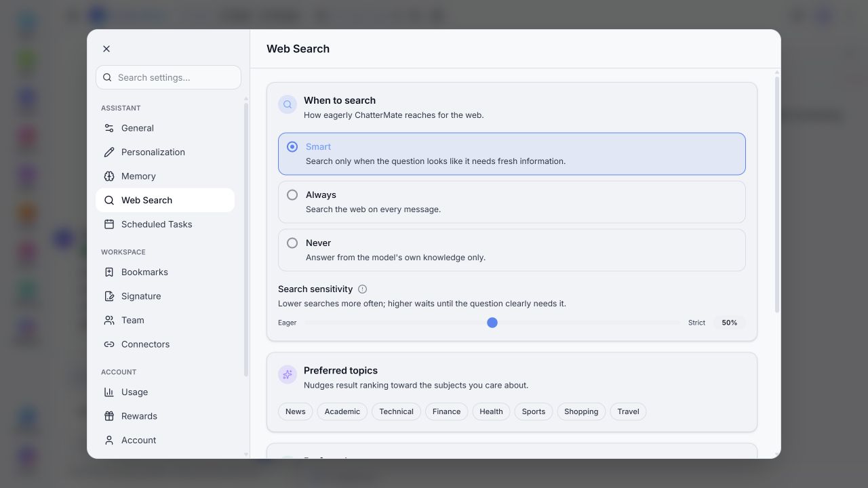868x488 pixels.
Task: Click the Account person icon
Action: [x=109, y=441]
